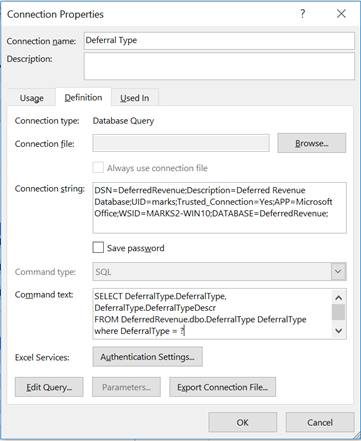
Task: Click the Edit Query button
Action: [49, 387]
